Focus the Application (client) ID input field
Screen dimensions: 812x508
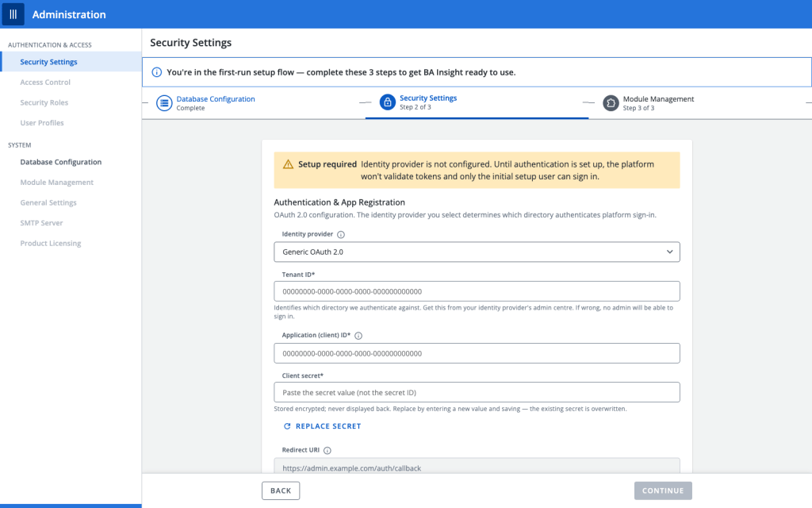pyautogui.click(x=477, y=353)
